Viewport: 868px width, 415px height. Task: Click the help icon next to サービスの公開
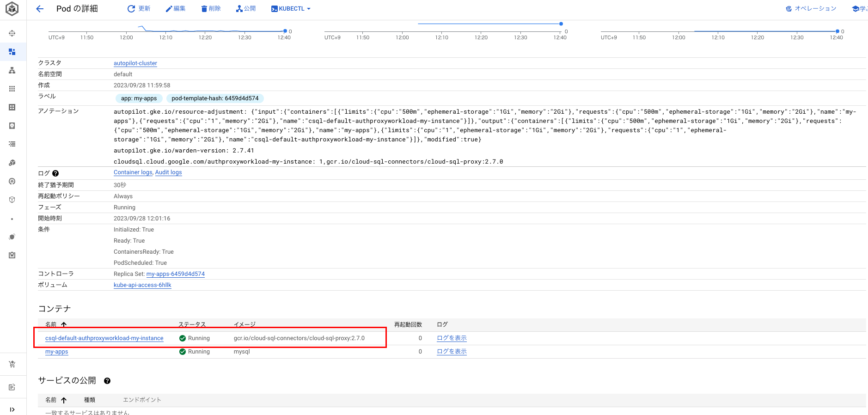pyautogui.click(x=107, y=381)
